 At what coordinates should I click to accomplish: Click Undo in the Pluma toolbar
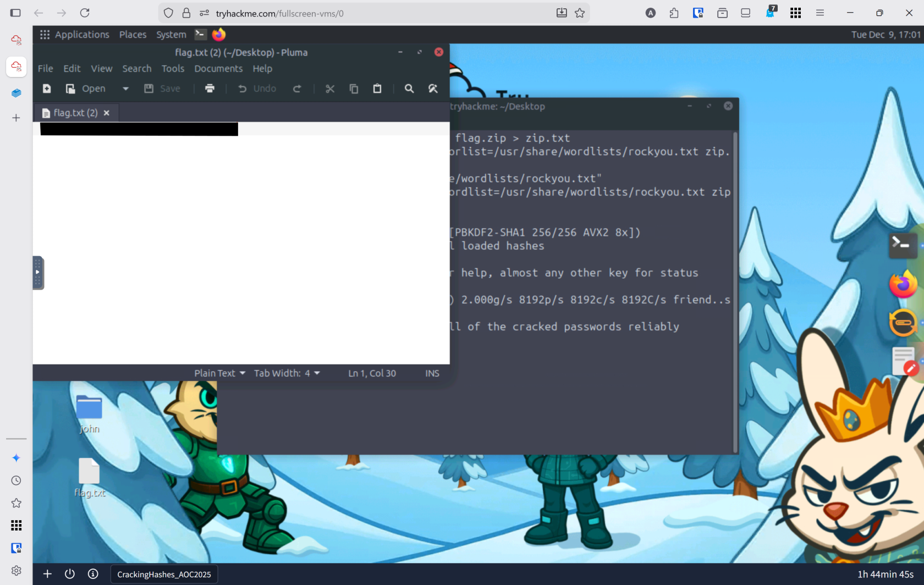click(x=257, y=89)
